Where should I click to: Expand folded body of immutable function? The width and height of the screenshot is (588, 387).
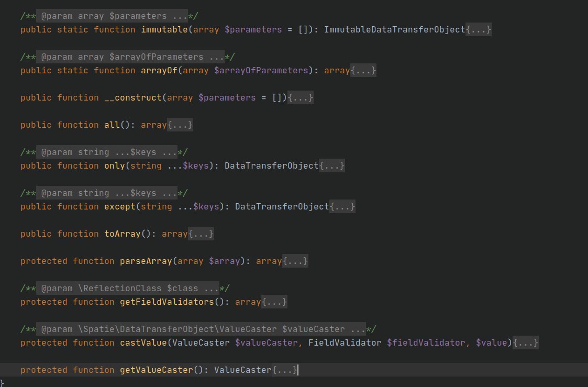[478, 30]
